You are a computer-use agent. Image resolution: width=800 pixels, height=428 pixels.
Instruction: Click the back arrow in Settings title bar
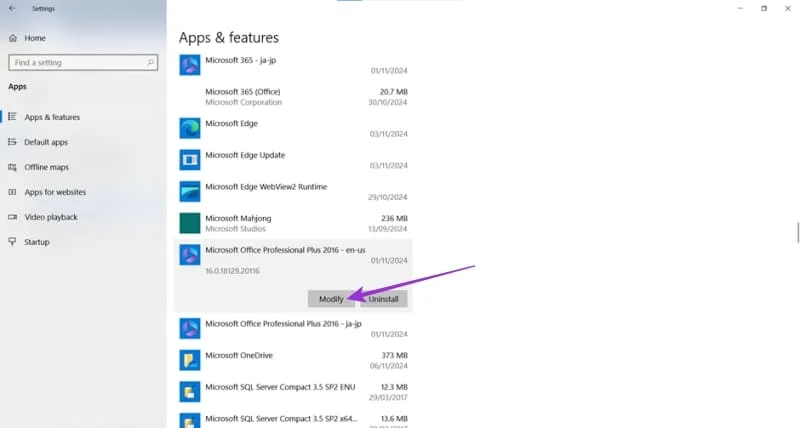(x=12, y=9)
